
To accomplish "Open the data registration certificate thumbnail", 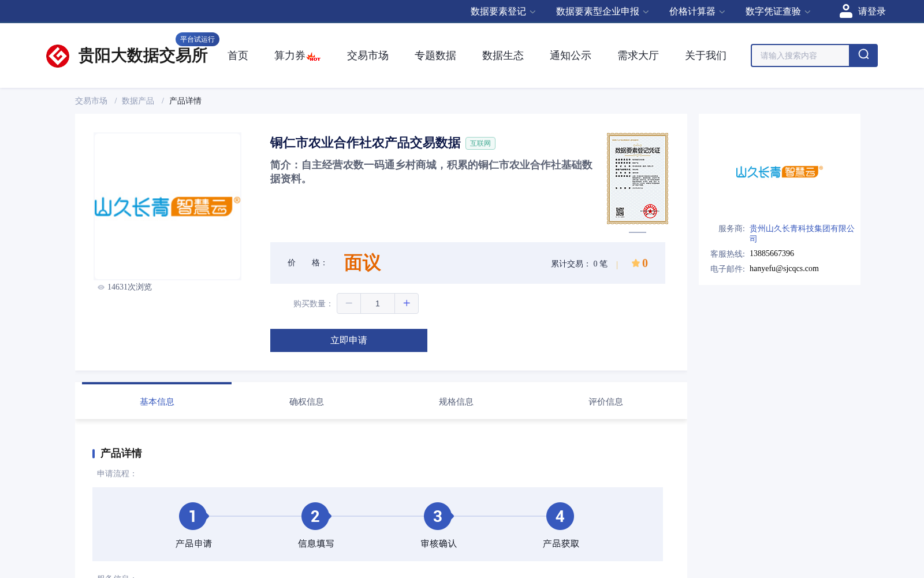I will (638, 179).
